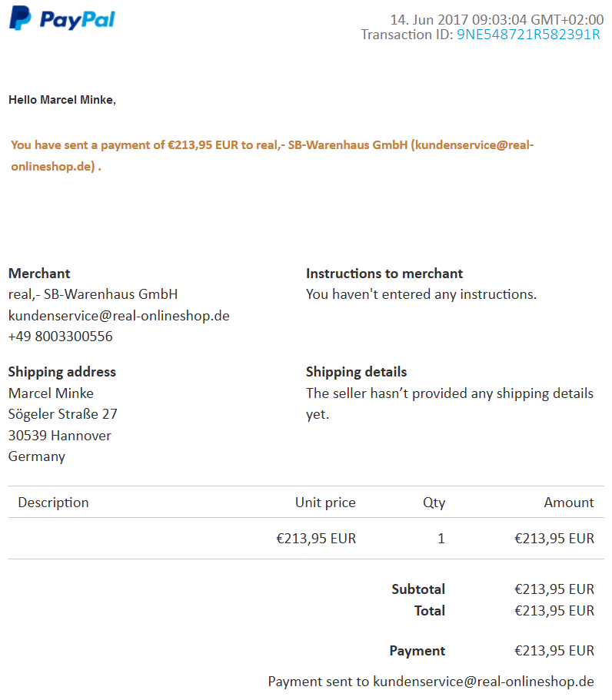Image resolution: width=612 pixels, height=700 pixels.
Task: Click the PayPal logo icon
Action: tap(20, 18)
